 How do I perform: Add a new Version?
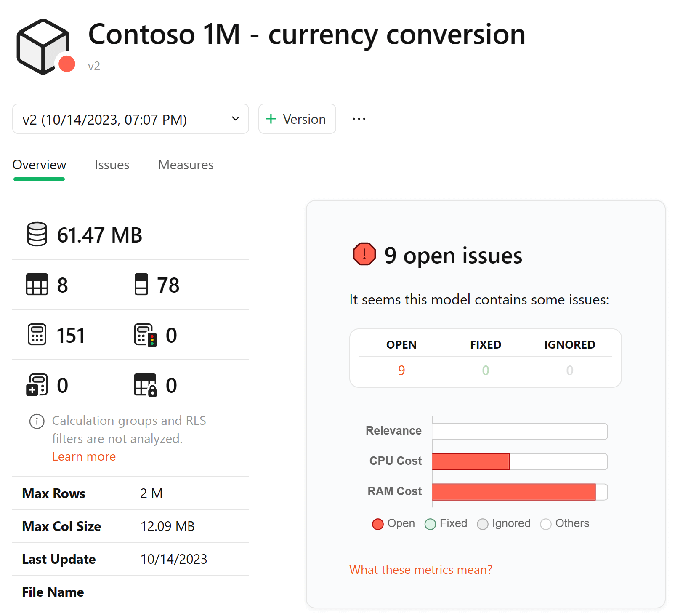point(297,119)
